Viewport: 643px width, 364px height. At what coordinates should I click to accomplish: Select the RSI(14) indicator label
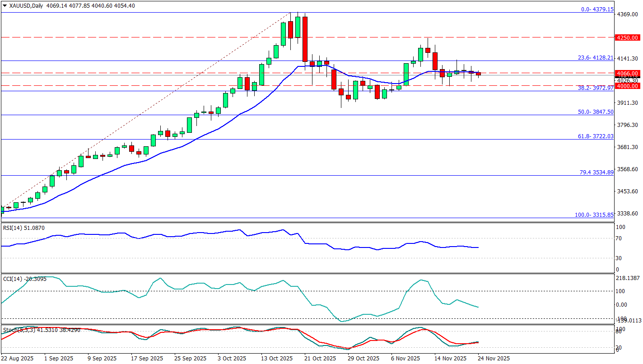[x=23, y=228]
